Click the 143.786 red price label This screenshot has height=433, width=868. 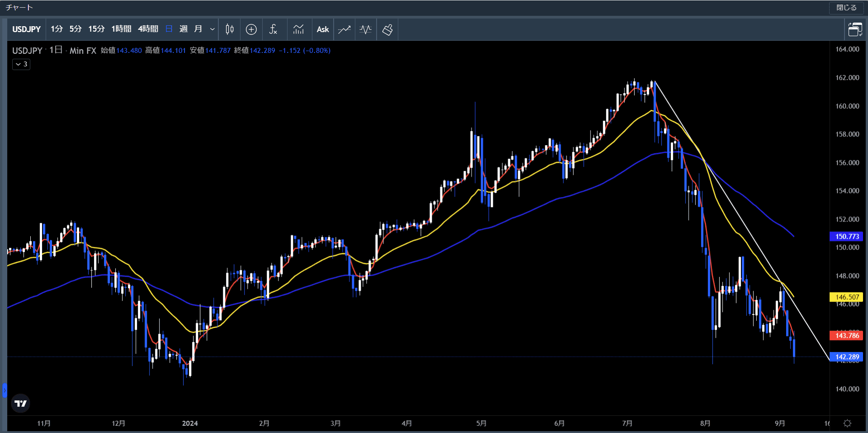(846, 335)
